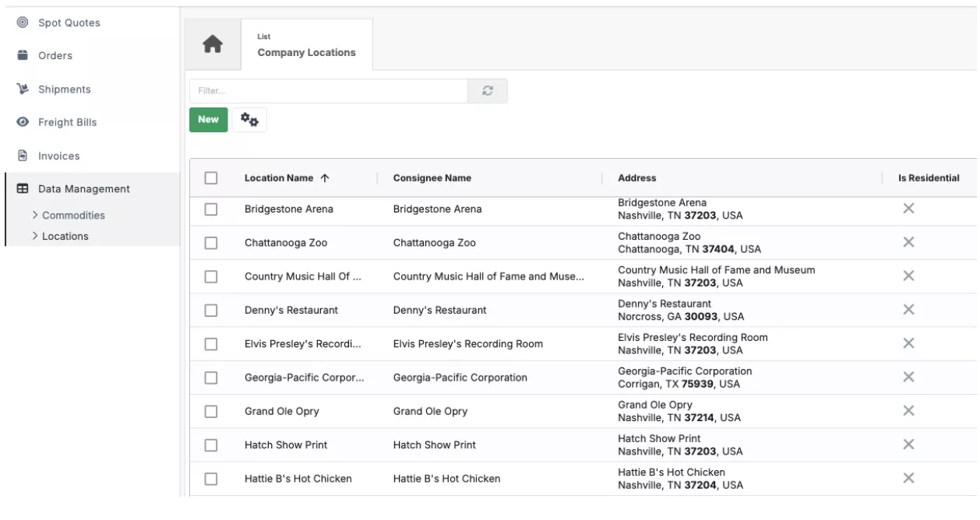Click residential X for Bridgestone Arena
This screenshot has width=980, height=520.
(x=908, y=208)
